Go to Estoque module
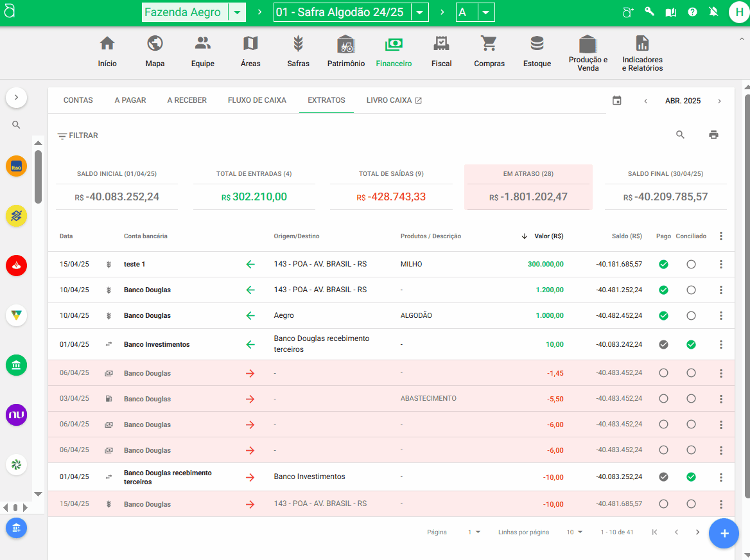The width and height of the screenshot is (750, 560). point(537,51)
